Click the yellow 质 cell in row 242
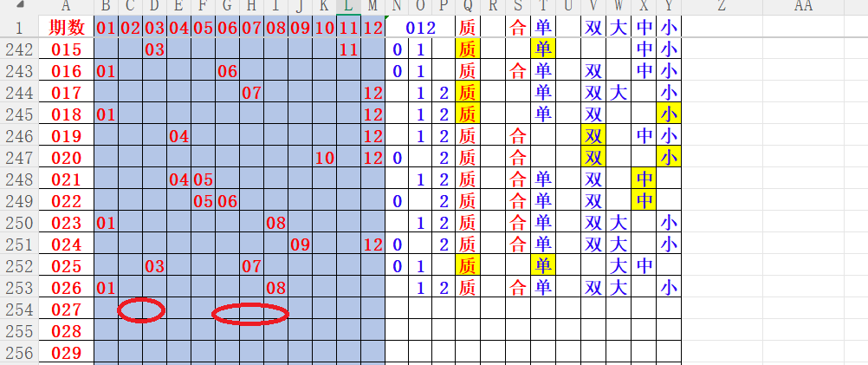 pos(467,49)
